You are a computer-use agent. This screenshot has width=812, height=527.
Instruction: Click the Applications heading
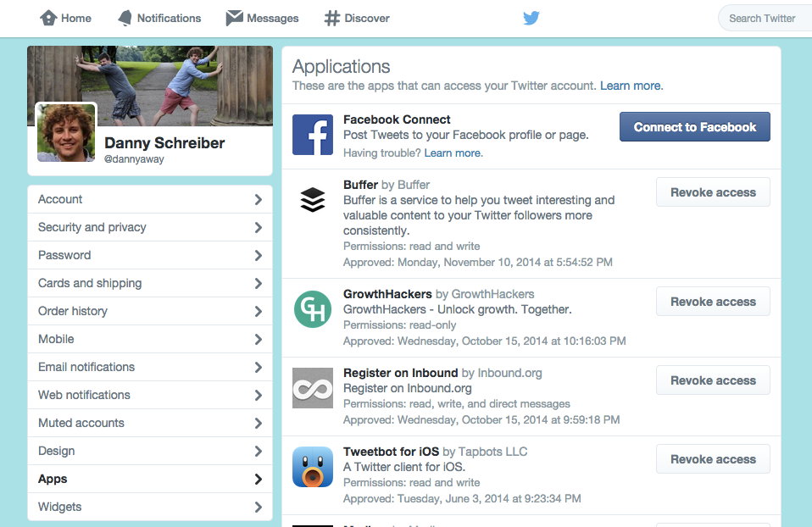click(342, 67)
